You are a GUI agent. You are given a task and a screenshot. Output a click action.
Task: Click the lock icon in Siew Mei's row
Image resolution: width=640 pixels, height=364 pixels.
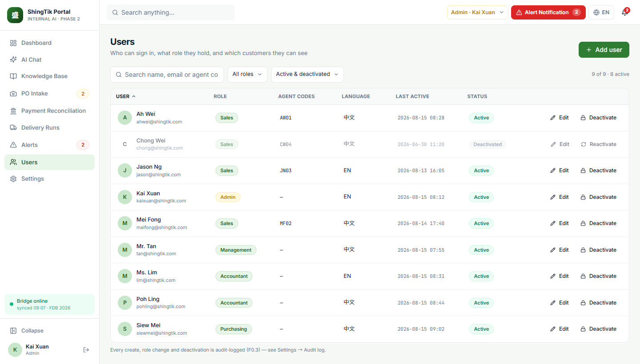tap(583, 329)
